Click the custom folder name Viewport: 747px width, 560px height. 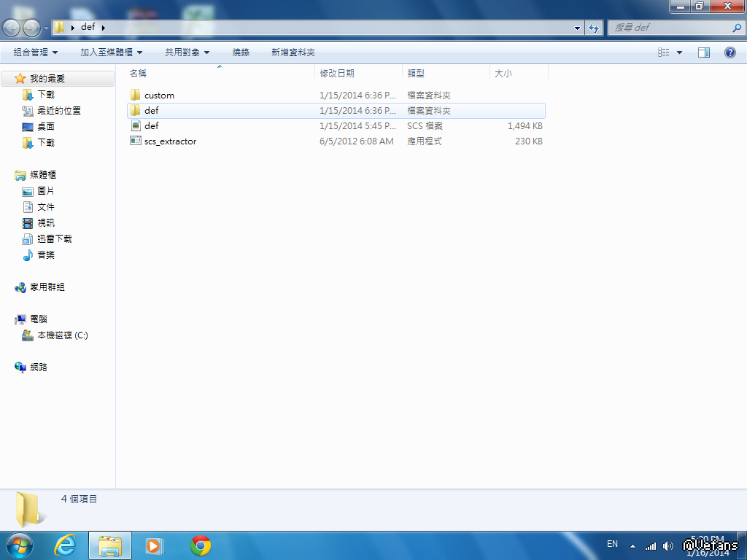159,96
